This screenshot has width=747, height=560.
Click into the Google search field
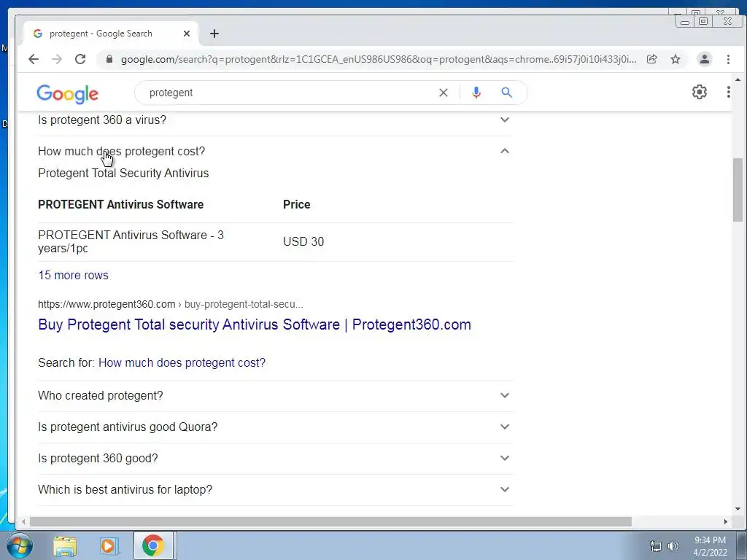pos(290,93)
